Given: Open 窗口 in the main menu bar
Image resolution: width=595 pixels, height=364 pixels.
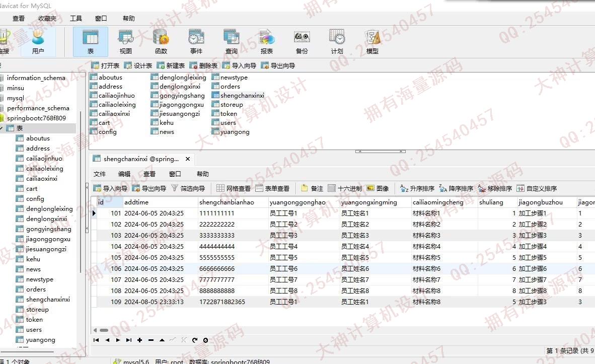Looking at the screenshot, I should tap(101, 18).
